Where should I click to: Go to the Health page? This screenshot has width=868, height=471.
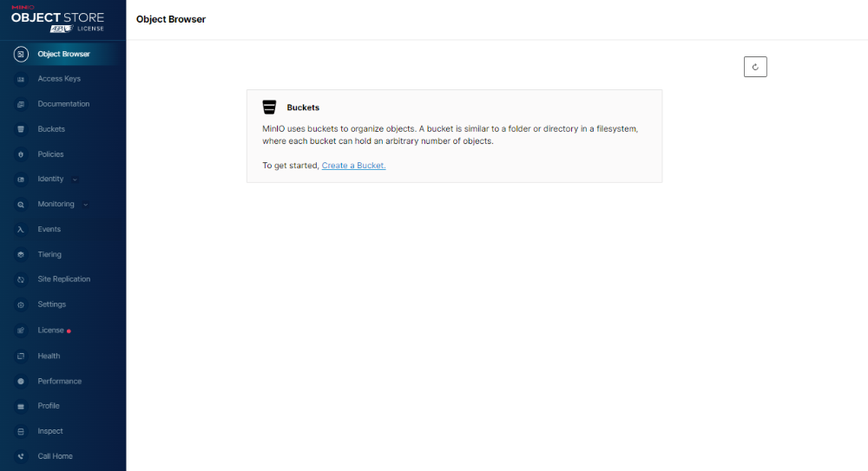click(x=49, y=356)
